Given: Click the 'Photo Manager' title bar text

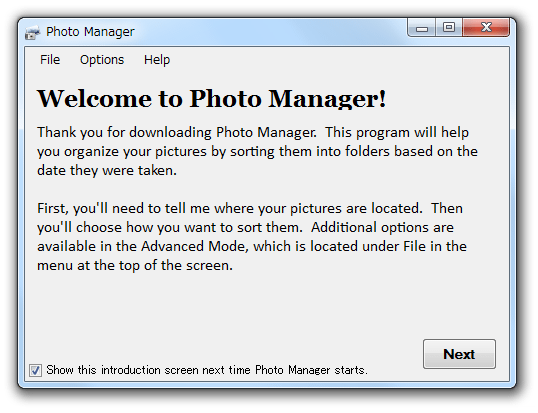Looking at the screenshot, I should click(x=90, y=32).
